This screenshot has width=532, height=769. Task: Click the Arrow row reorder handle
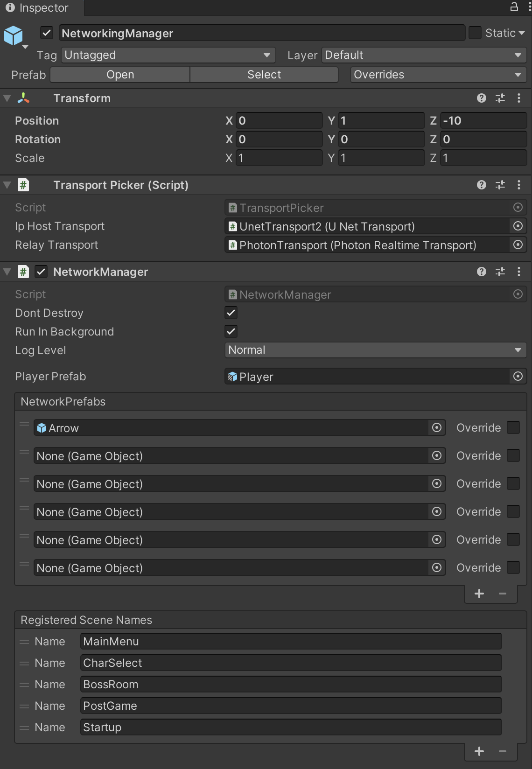click(24, 424)
